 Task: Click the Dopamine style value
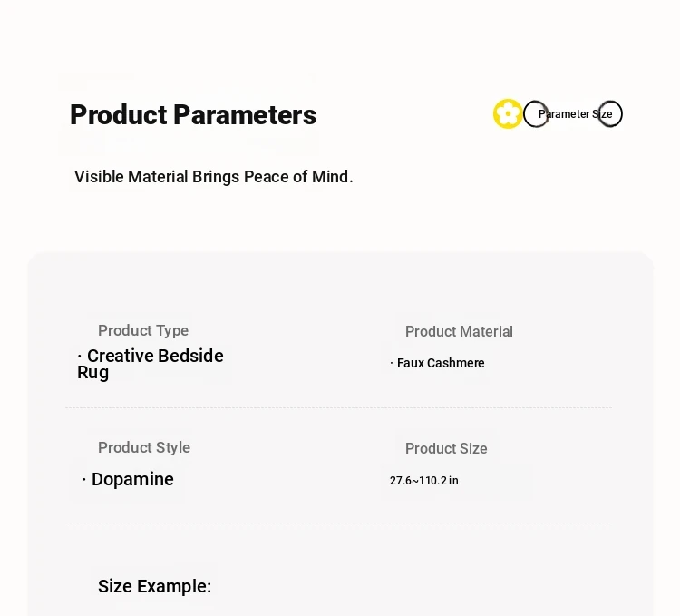tap(132, 479)
